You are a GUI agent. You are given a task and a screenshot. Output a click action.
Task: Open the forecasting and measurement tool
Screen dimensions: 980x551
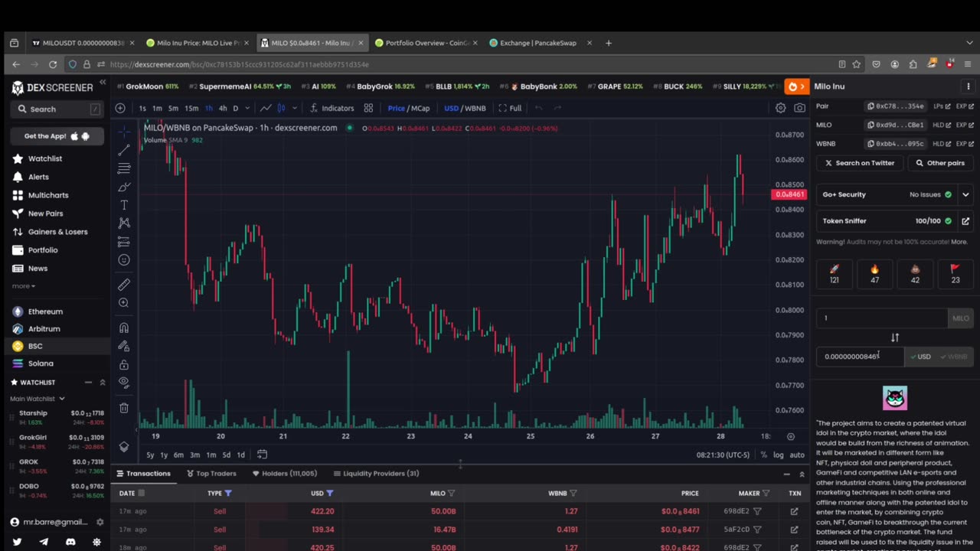[x=124, y=242]
